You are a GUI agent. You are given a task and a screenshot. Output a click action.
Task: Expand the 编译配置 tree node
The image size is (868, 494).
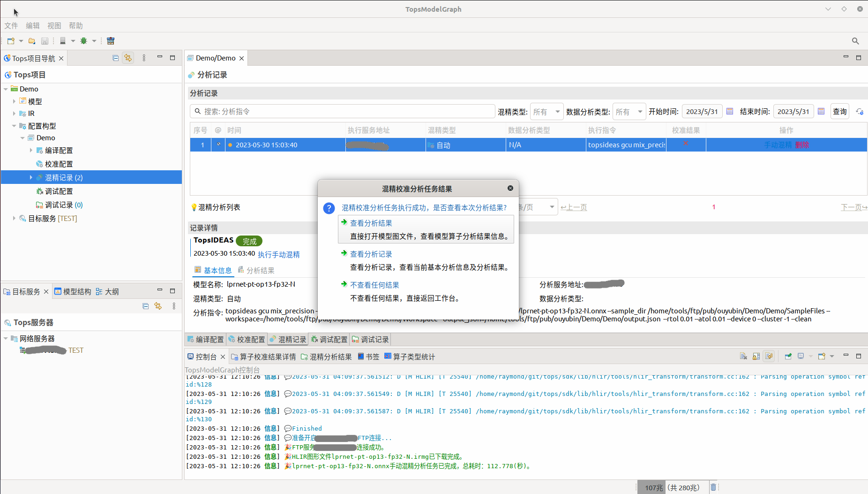pos(31,150)
